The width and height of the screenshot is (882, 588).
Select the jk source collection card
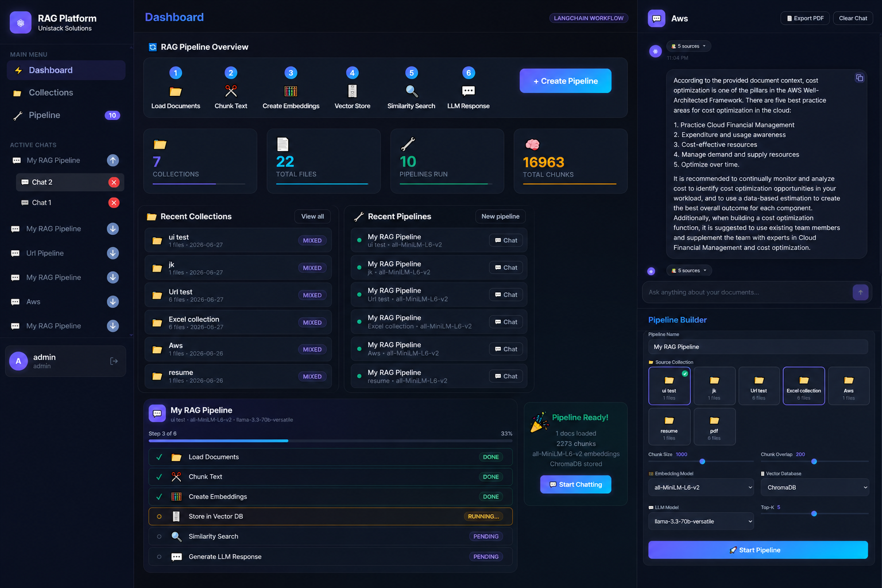coord(714,386)
